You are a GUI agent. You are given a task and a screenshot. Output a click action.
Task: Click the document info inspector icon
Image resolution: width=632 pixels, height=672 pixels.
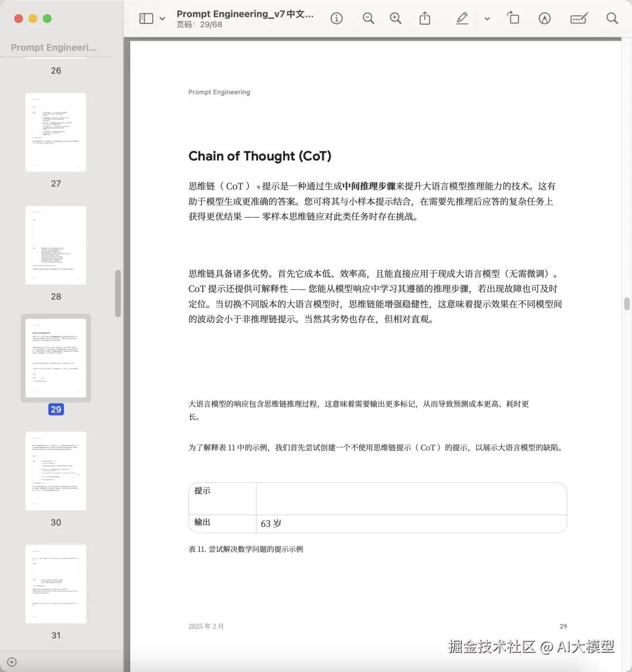[336, 19]
